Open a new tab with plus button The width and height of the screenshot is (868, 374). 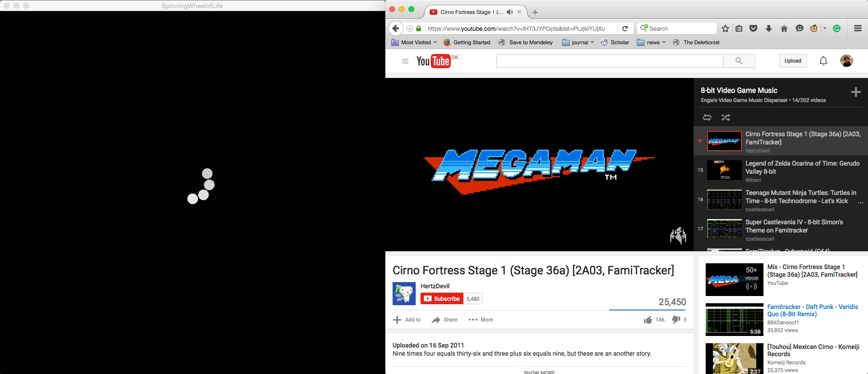point(535,12)
